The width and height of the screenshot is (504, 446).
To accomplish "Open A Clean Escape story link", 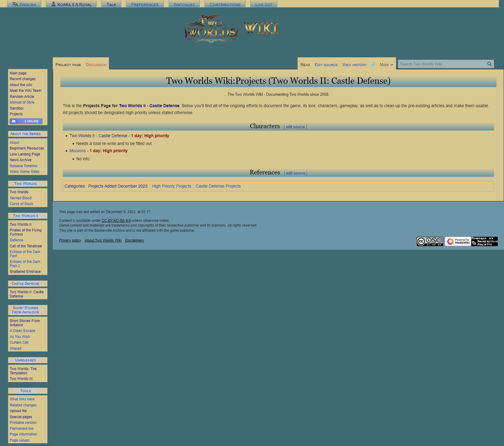I will click(22, 331).
